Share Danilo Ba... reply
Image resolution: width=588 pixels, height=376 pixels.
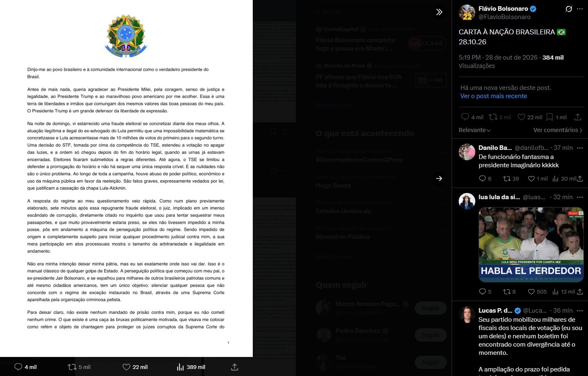click(x=580, y=178)
